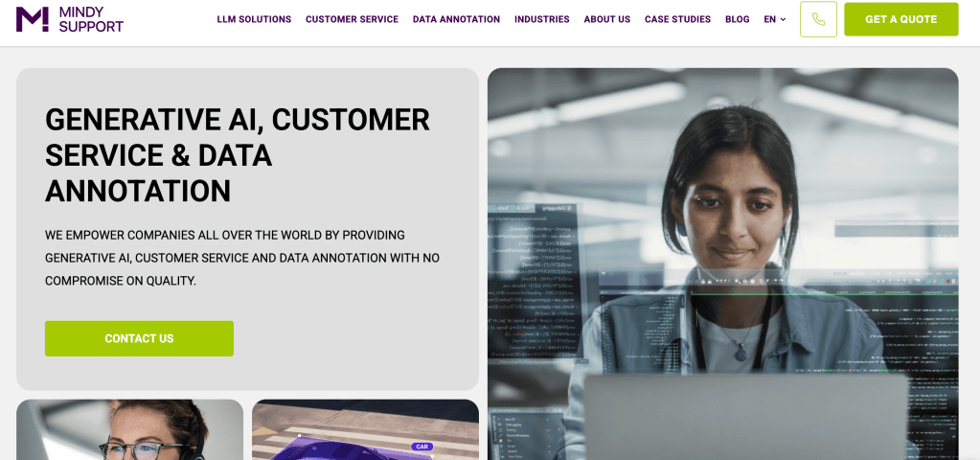Image resolution: width=980 pixels, height=460 pixels.
Task: Click the Mindy Support logo icon
Action: tap(32, 19)
